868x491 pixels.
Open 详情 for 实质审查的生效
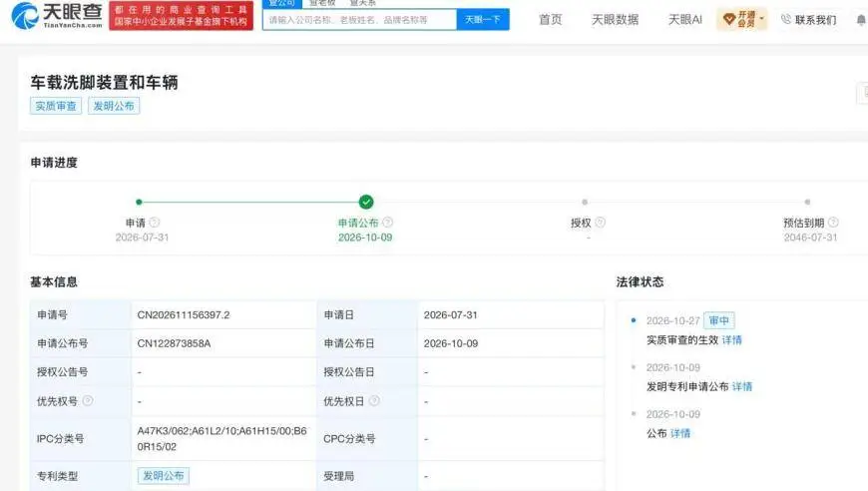(732, 340)
